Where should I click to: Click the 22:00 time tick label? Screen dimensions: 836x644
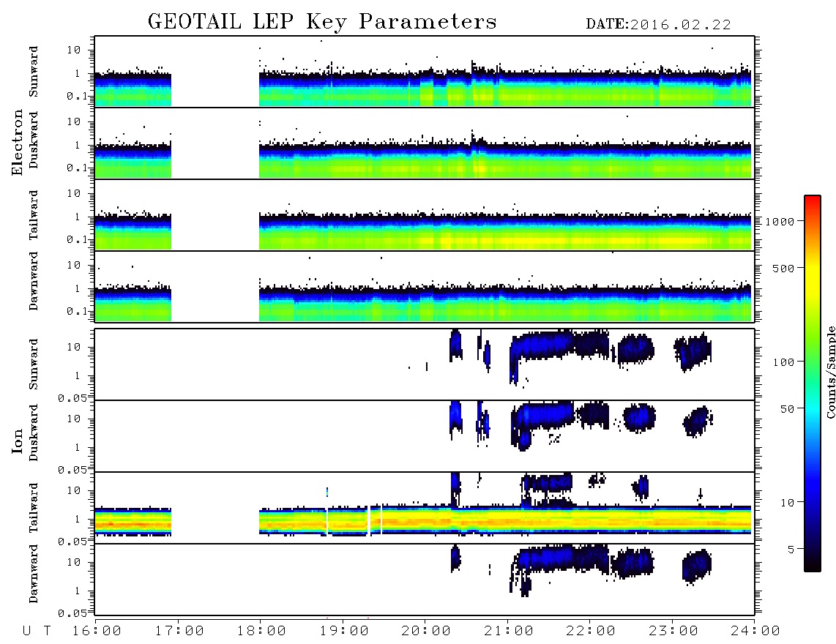[591, 632]
